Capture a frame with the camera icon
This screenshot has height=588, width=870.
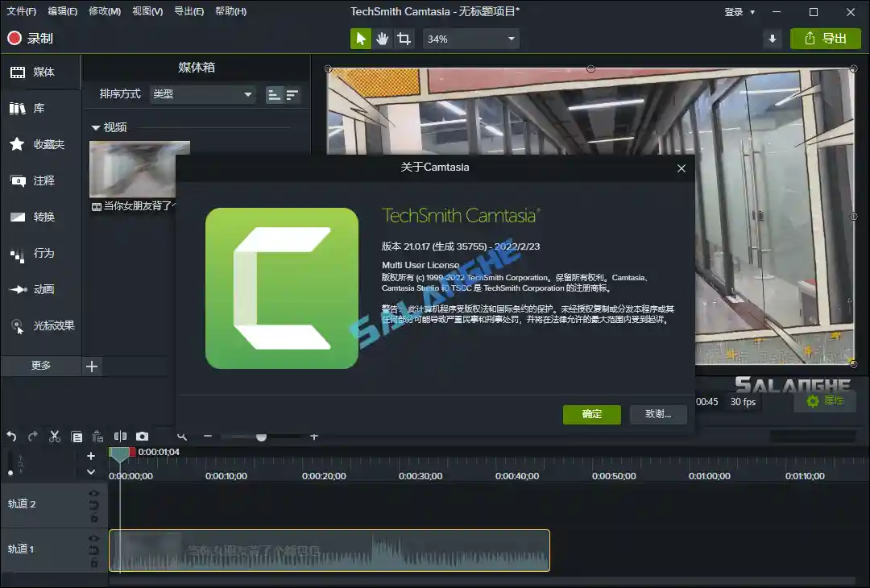tap(142, 437)
